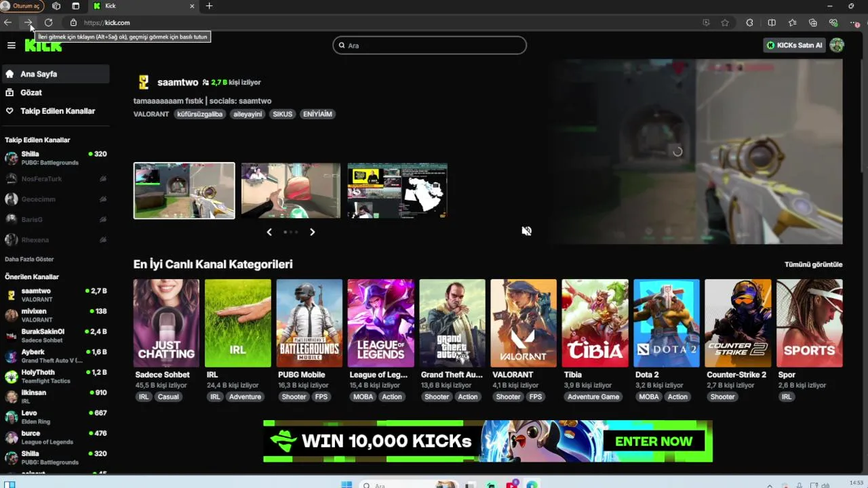Click ENTER NOW on the banner
868x488 pixels.
tap(654, 441)
